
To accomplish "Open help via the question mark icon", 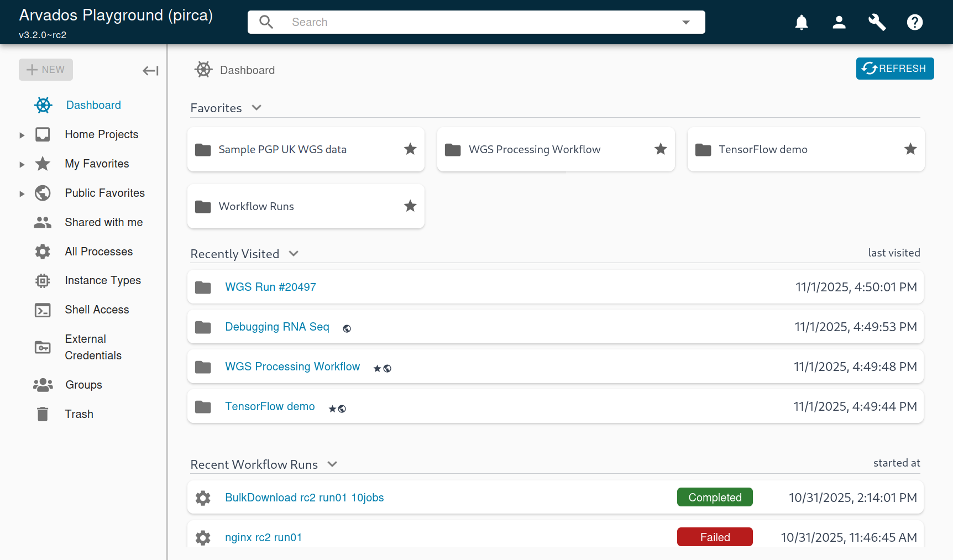I will [x=915, y=22].
